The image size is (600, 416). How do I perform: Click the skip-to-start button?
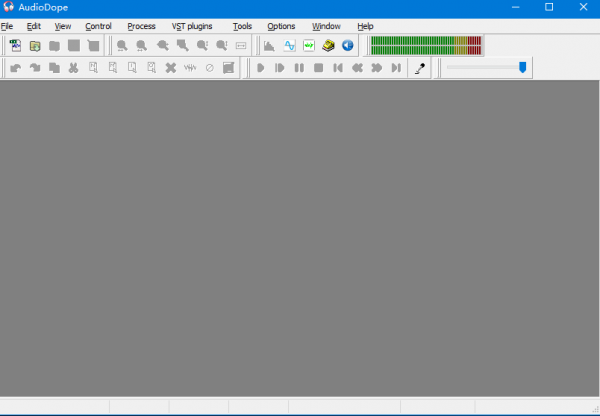coord(338,68)
